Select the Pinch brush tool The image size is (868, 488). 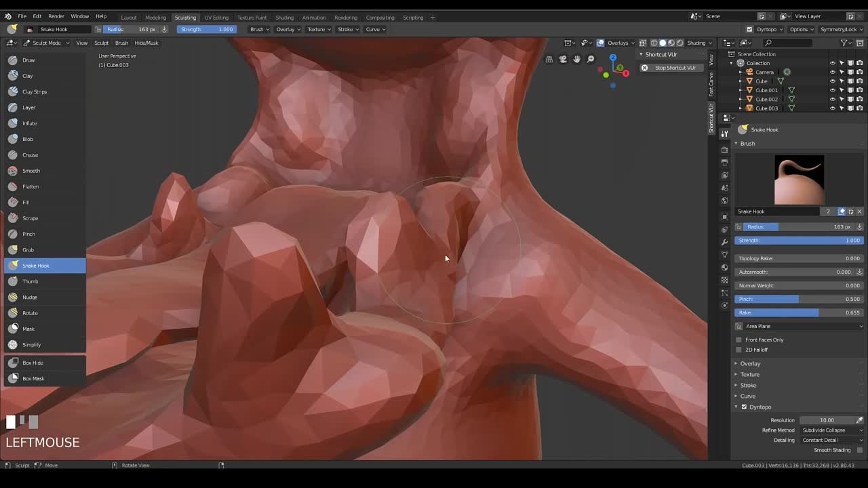pos(45,234)
